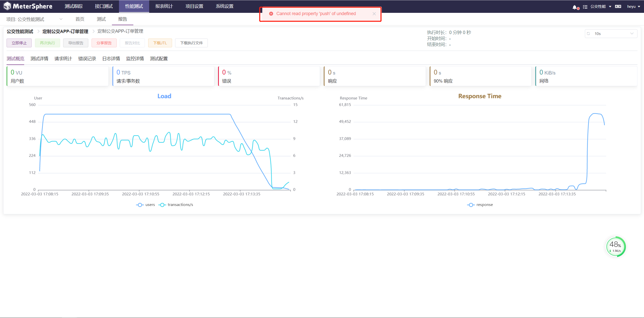Switch to the 错误记录 report tab

coord(87,59)
